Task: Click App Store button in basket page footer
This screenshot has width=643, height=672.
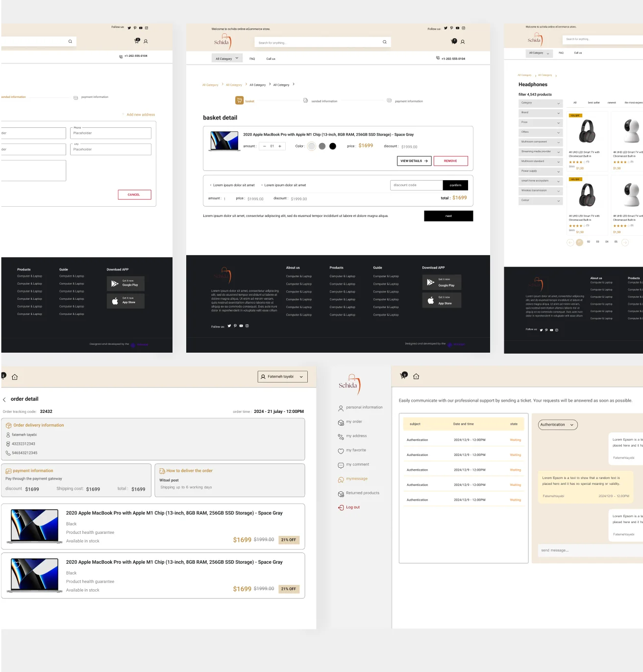Action: point(442,300)
